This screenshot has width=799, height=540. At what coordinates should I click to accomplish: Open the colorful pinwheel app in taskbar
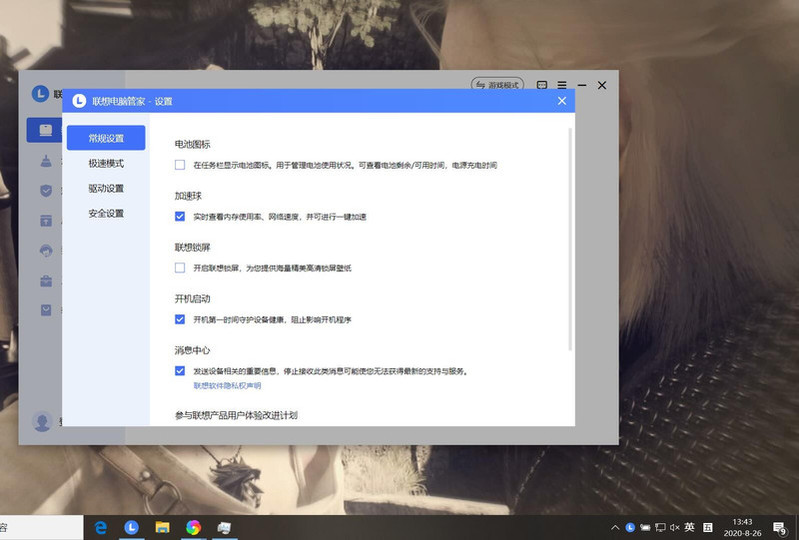click(x=193, y=527)
